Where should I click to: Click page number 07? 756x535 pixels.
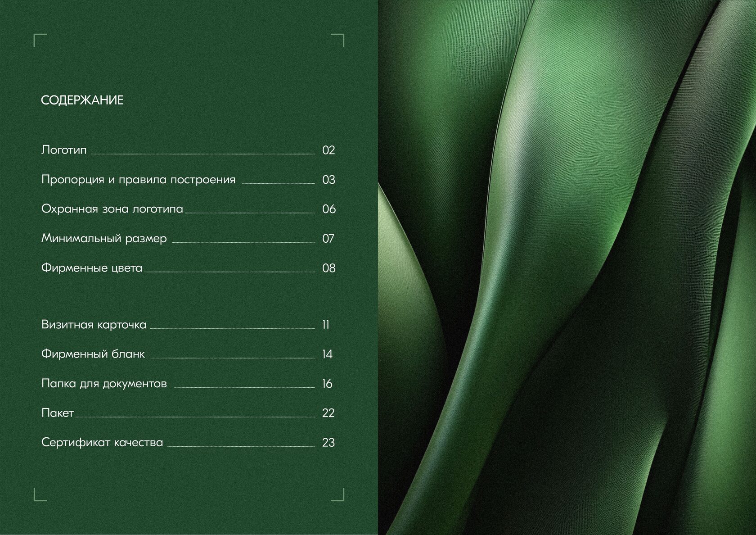pyautogui.click(x=328, y=239)
